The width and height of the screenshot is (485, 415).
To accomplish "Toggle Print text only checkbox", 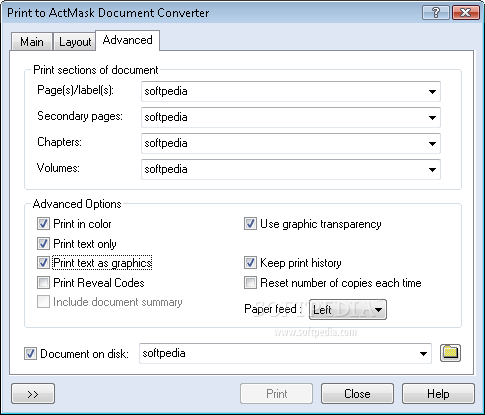I will pyautogui.click(x=43, y=244).
